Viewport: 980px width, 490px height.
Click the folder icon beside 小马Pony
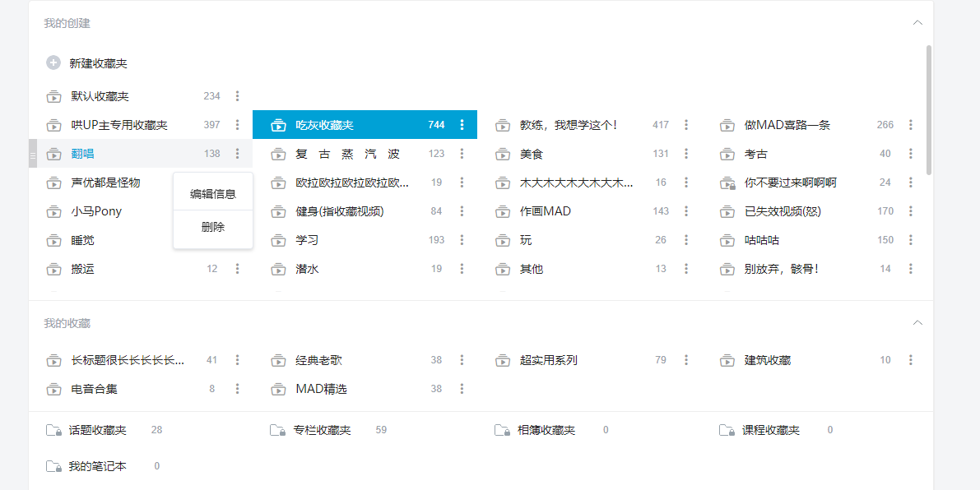pyautogui.click(x=53, y=210)
